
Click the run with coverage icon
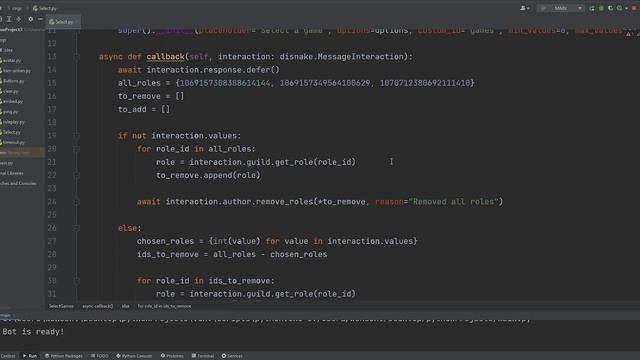[x=610, y=8]
